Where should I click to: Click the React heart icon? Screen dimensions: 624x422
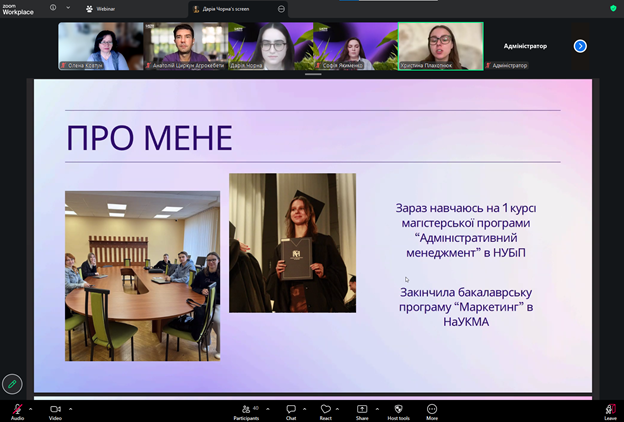pos(325,410)
